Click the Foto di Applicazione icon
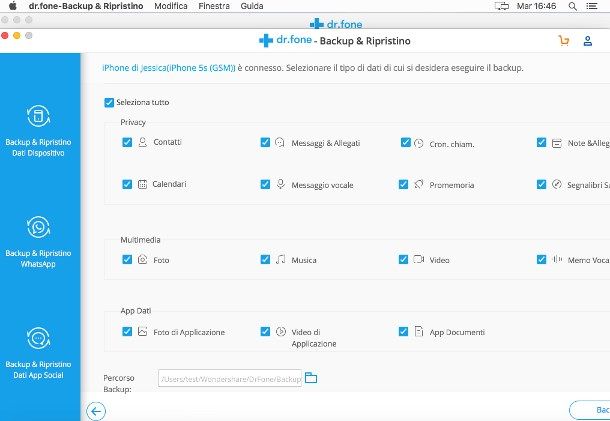 [143, 332]
